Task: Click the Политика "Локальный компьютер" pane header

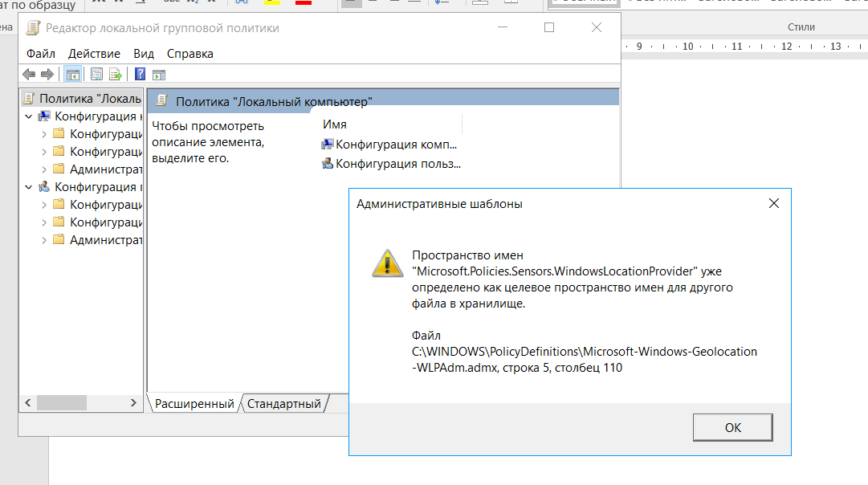Action: coord(383,101)
